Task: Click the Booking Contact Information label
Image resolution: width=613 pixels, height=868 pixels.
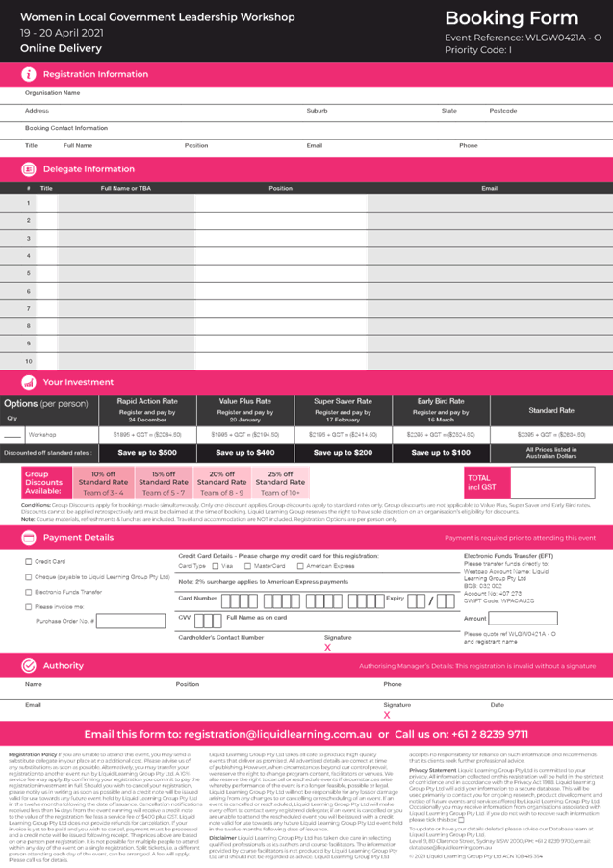Action: (x=65, y=128)
